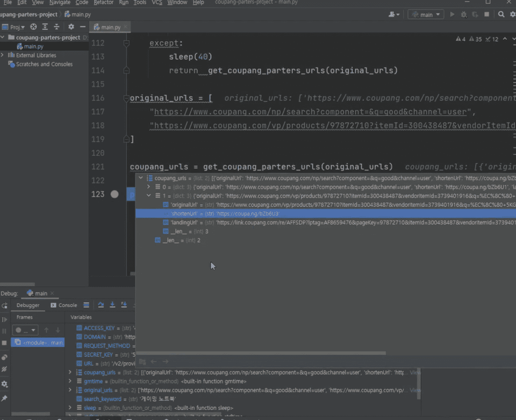Expand all icon in Project panel header
The width and height of the screenshot is (516, 420).
click(x=45, y=27)
